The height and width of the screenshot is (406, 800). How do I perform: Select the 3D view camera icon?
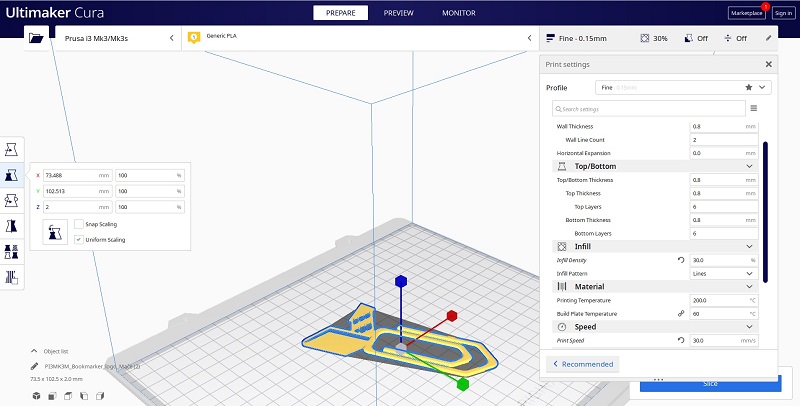click(36, 396)
